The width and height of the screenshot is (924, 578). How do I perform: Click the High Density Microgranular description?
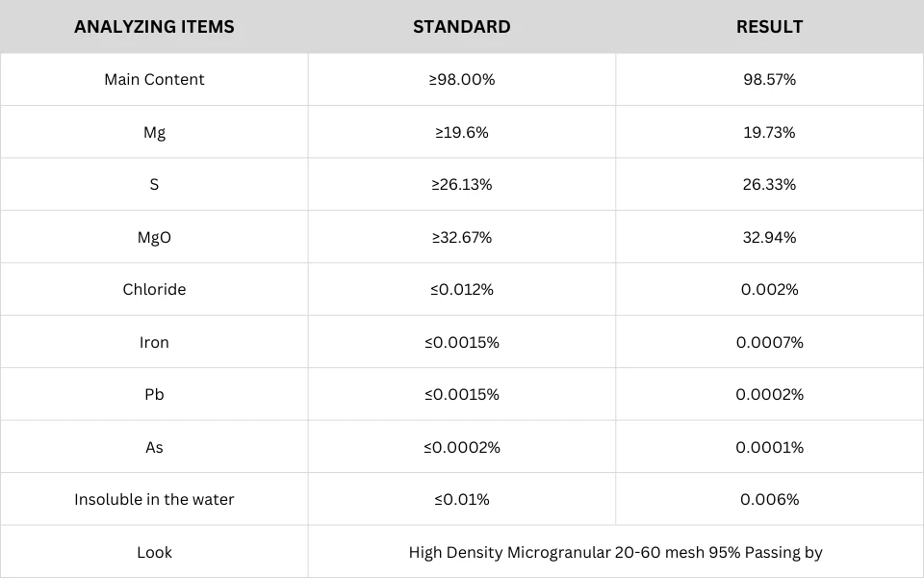point(615,553)
